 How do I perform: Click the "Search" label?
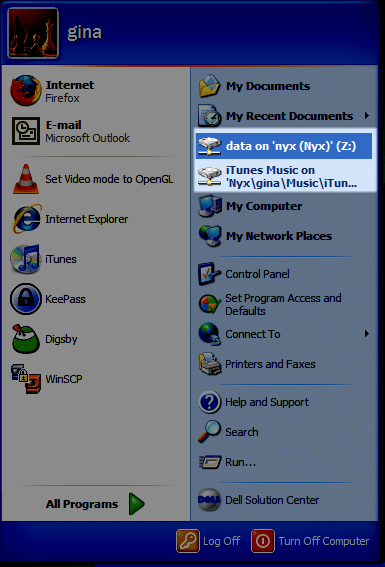click(x=241, y=432)
